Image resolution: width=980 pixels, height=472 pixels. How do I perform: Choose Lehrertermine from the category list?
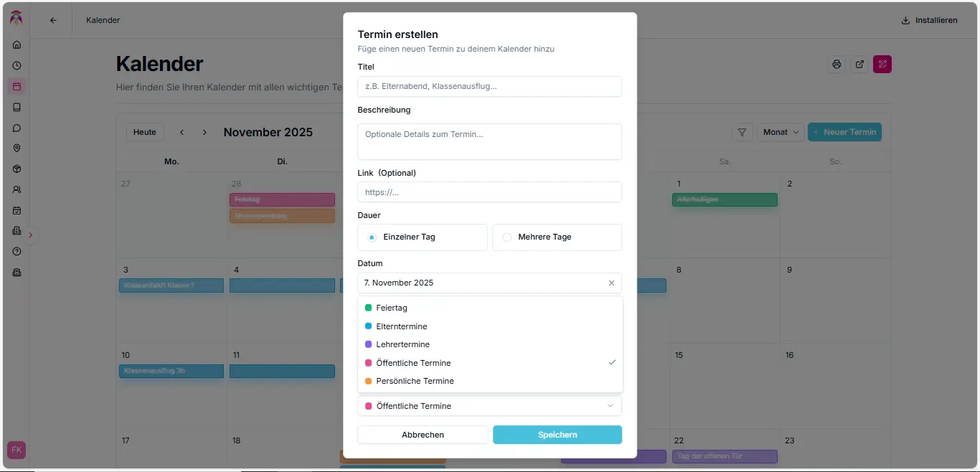click(402, 344)
